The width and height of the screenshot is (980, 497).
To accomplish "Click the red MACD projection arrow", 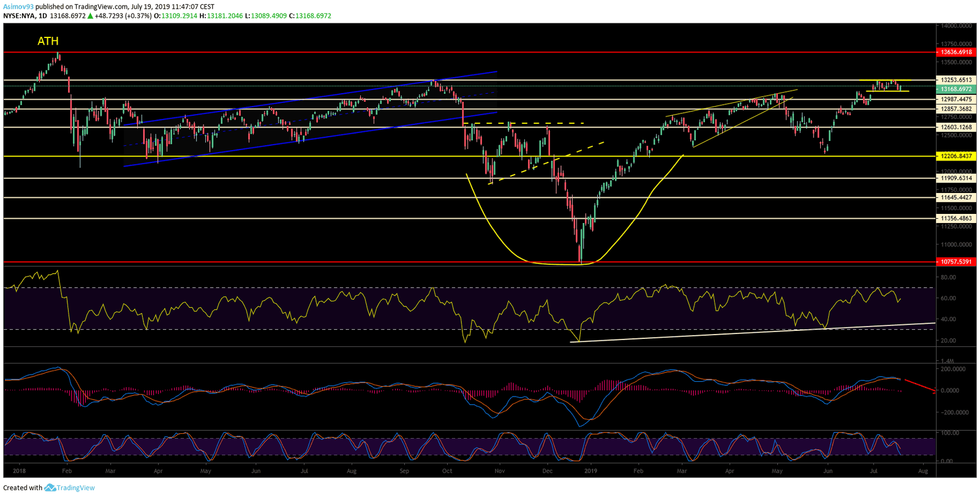I will [919, 385].
